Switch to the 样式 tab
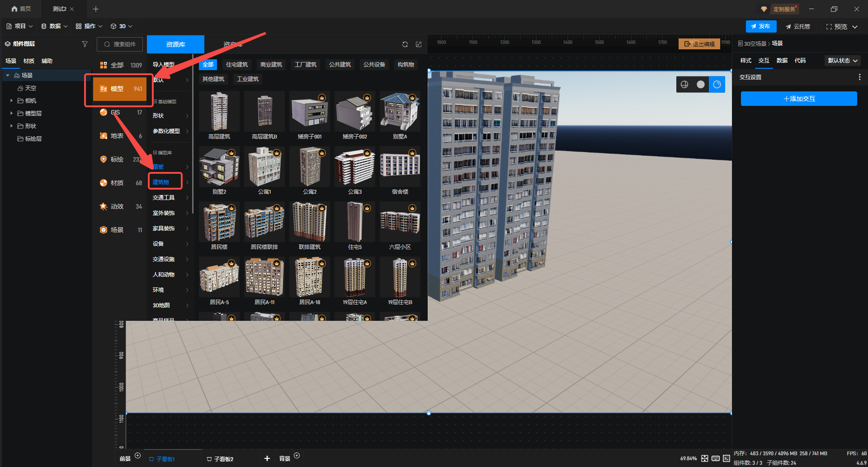868x467 pixels. click(745, 61)
